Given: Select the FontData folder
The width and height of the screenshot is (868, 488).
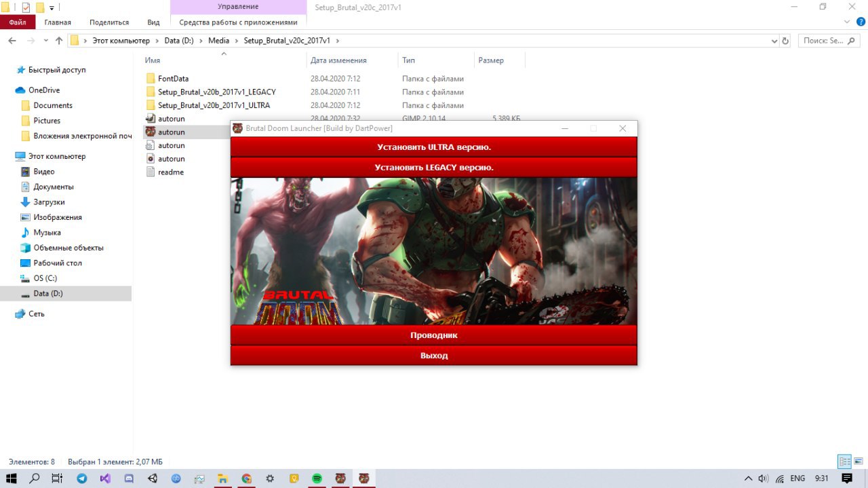Looking at the screenshot, I should 173,79.
